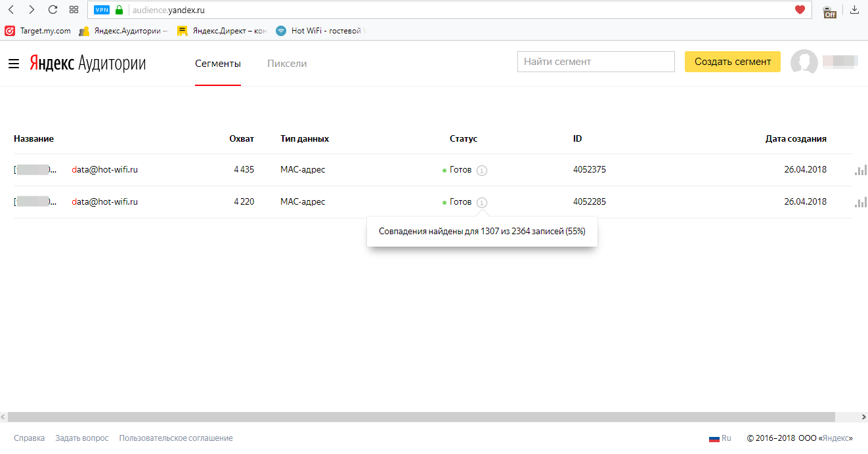This screenshot has width=868, height=454.
Task: Click the Охват column header
Action: click(242, 138)
